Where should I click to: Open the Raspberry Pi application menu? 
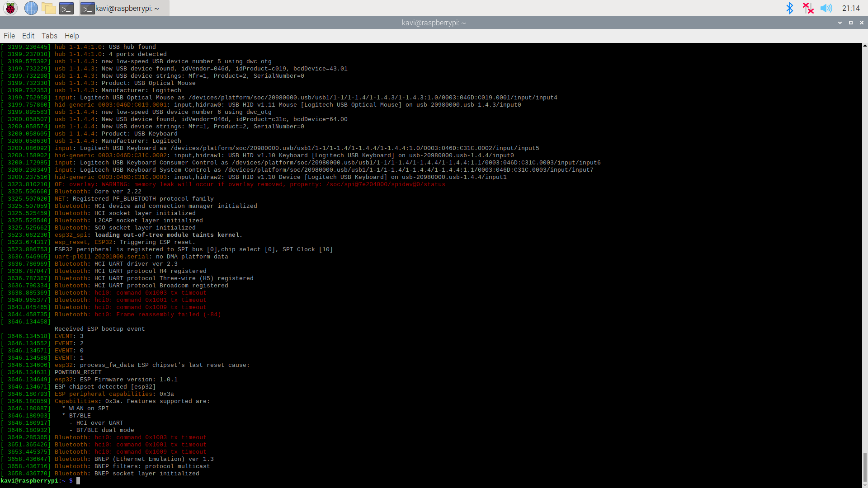[9, 8]
